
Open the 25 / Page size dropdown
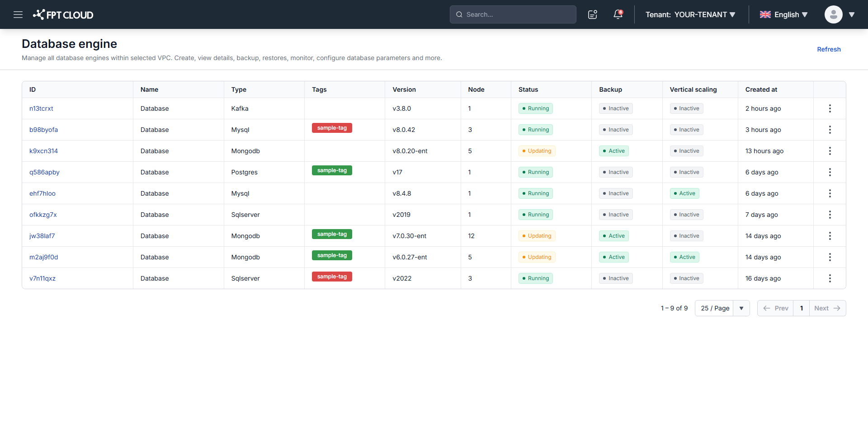pos(722,308)
